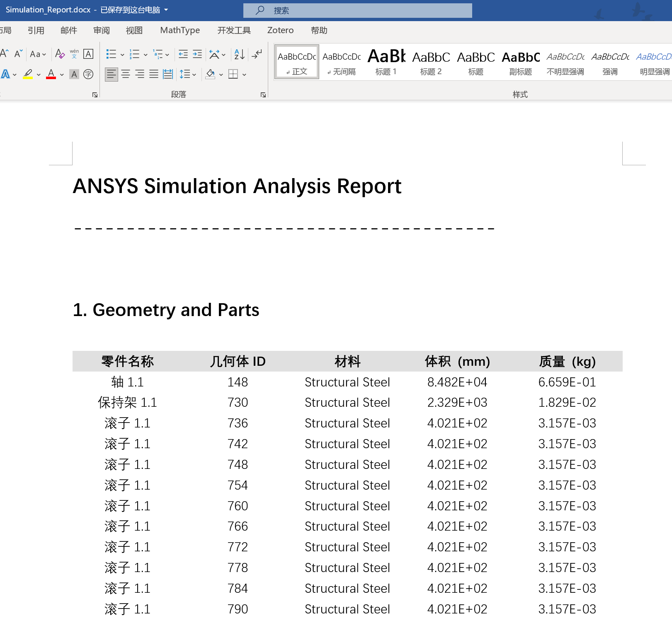Toggle the character border A button
The width and height of the screenshot is (672, 623).
tap(88, 54)
